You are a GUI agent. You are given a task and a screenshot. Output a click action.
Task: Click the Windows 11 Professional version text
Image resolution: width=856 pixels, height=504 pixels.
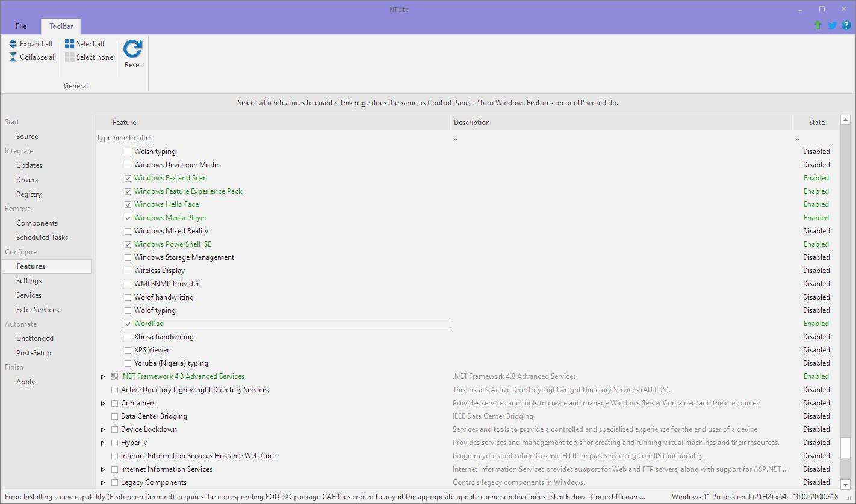pyautogui.click(x=754, y=497)
